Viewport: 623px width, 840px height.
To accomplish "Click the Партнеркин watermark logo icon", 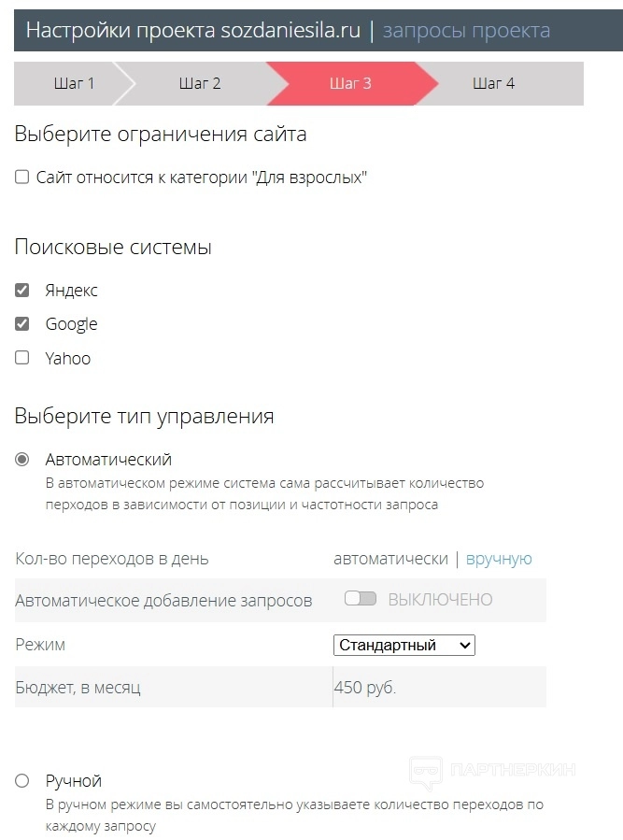I will [427, 771].
